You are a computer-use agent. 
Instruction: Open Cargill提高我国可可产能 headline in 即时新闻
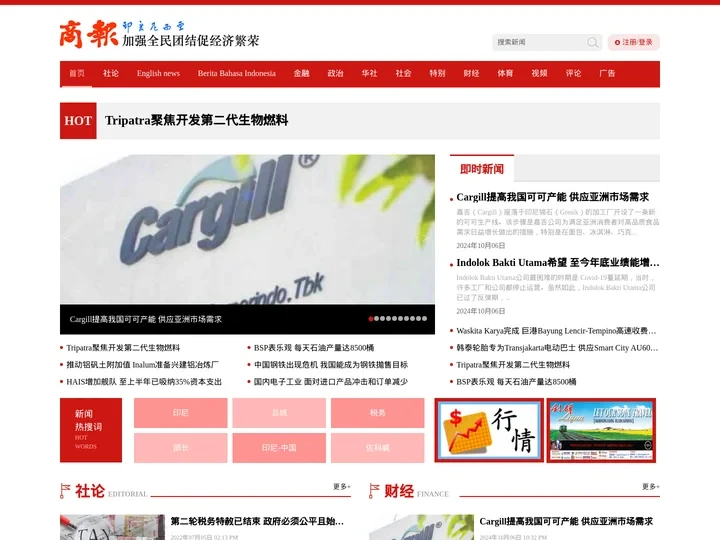pyautogui.click(x=552, y=197)
